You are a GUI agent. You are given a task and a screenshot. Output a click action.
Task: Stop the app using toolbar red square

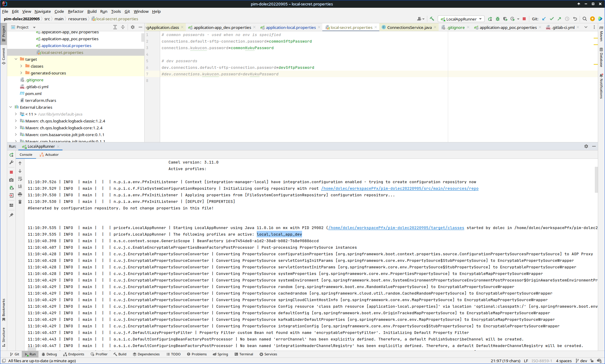pos(524,19)
